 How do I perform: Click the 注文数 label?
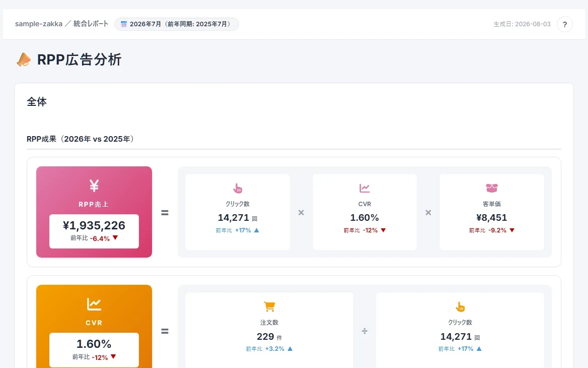[269, 323]
